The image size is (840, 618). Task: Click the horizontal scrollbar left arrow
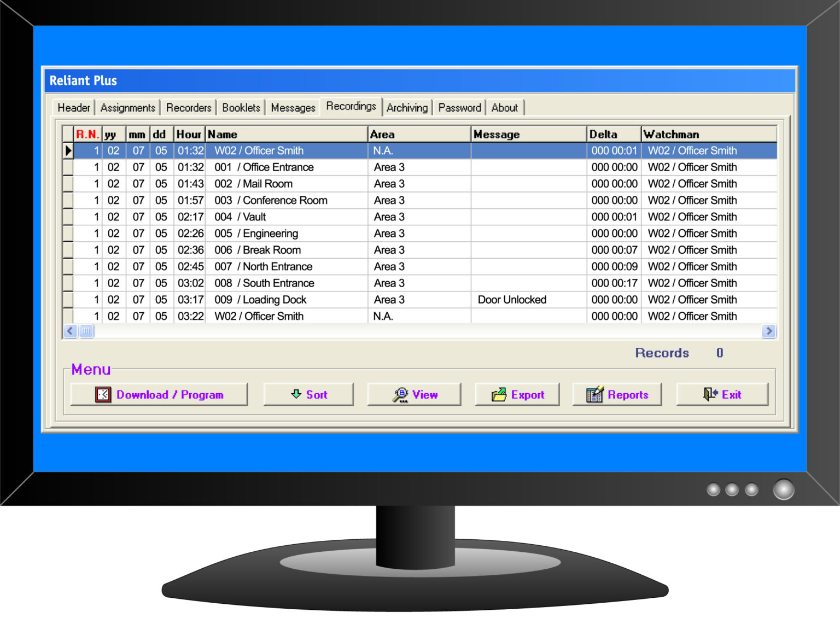(70, 331)
